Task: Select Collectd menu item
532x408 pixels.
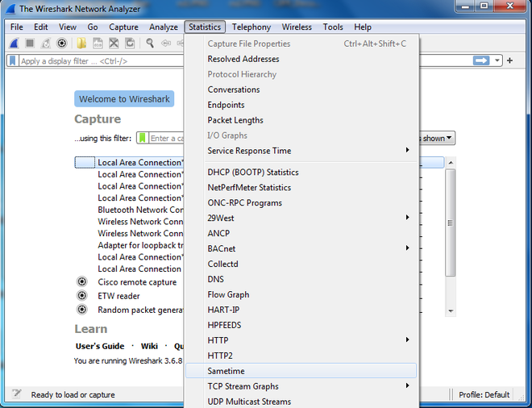Action: point(301,264)
